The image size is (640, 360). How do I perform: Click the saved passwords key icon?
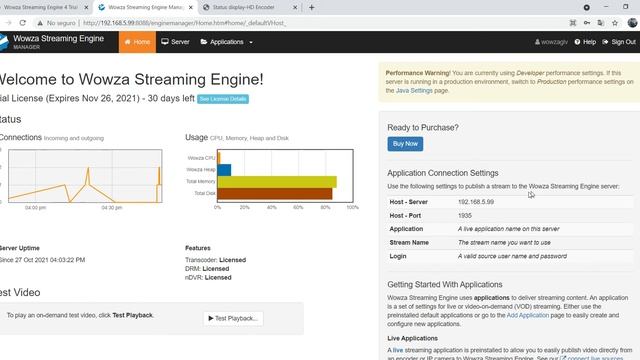coord(587,23)
